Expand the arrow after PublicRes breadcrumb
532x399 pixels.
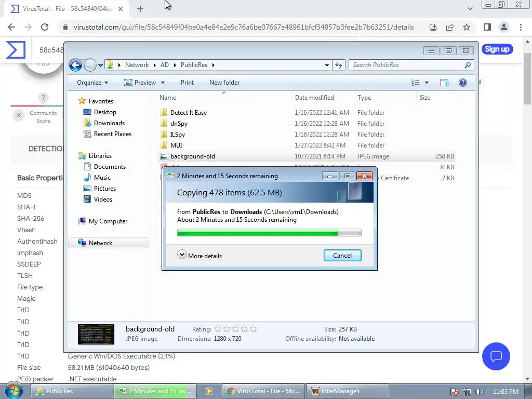(214, 65)
